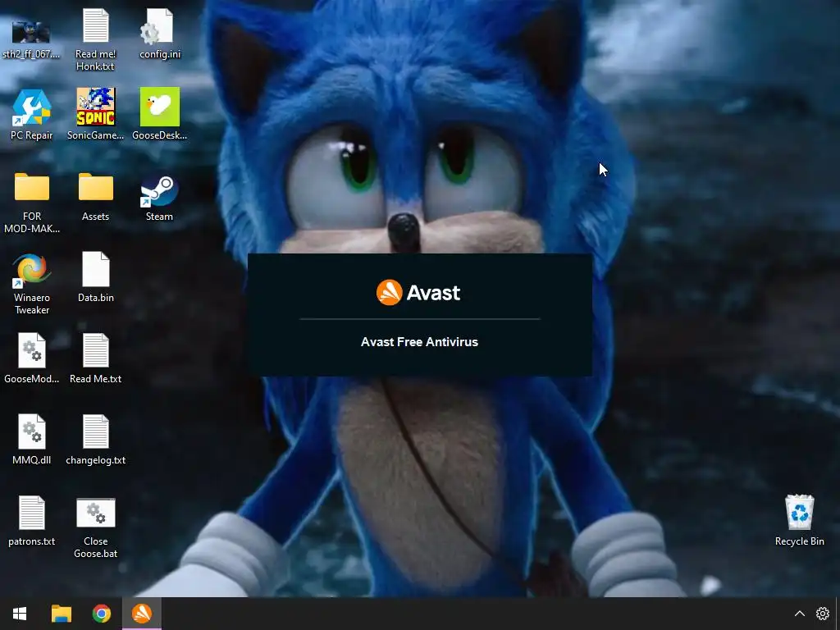Click the Avast logo on splash screen
The image size is (840, 630).
[x=418, y=293]
